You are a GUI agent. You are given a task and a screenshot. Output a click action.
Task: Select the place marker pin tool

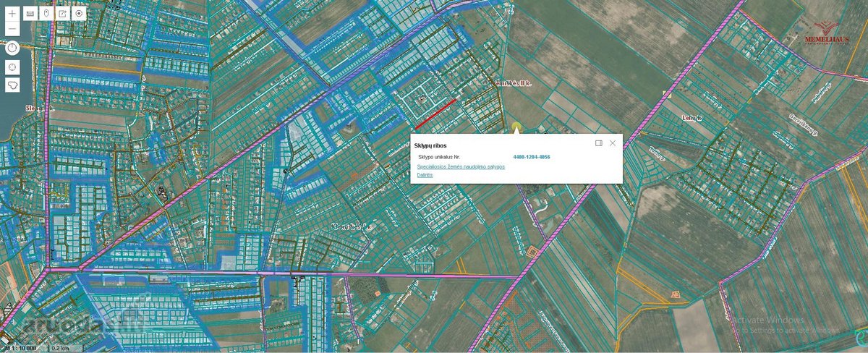point(46,14)
